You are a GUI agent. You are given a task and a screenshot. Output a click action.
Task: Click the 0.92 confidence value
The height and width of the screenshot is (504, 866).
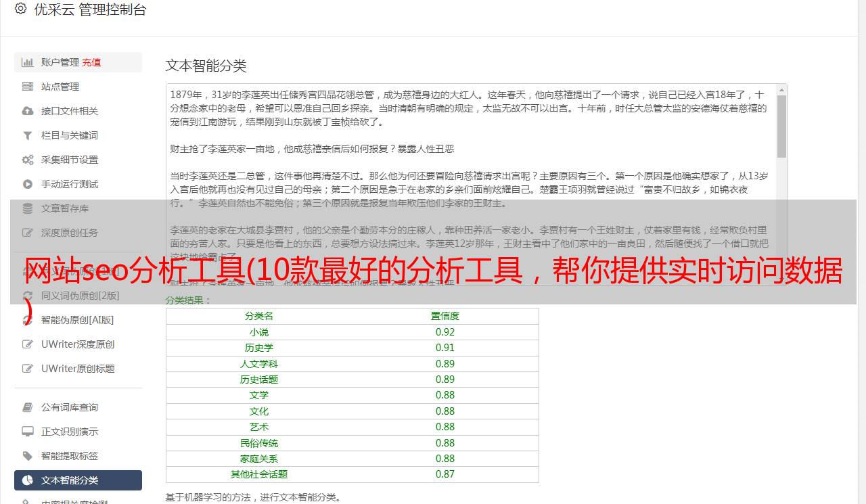[445, 332]
